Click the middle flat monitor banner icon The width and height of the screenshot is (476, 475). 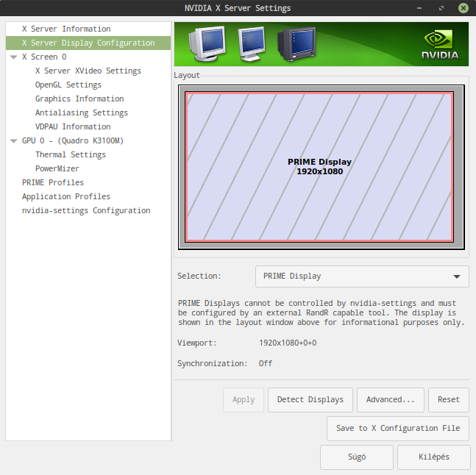tap(252, 44)
